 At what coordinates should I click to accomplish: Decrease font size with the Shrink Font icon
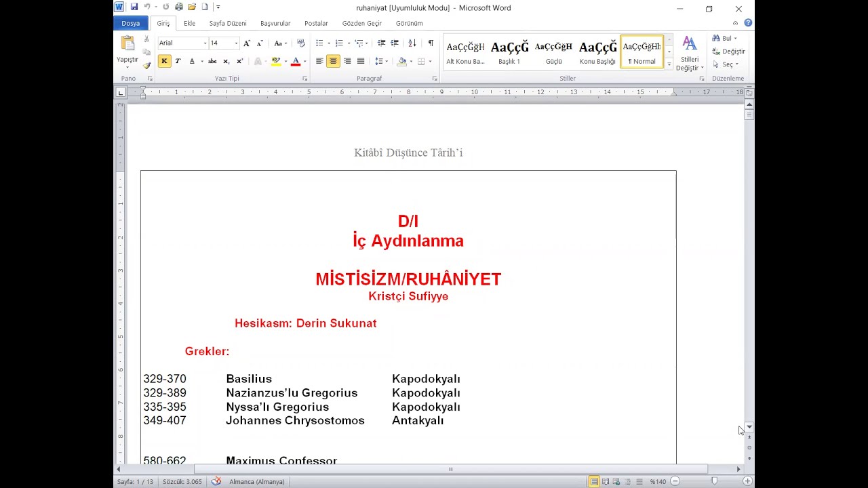pyautogui.click(x=260, y=43)
